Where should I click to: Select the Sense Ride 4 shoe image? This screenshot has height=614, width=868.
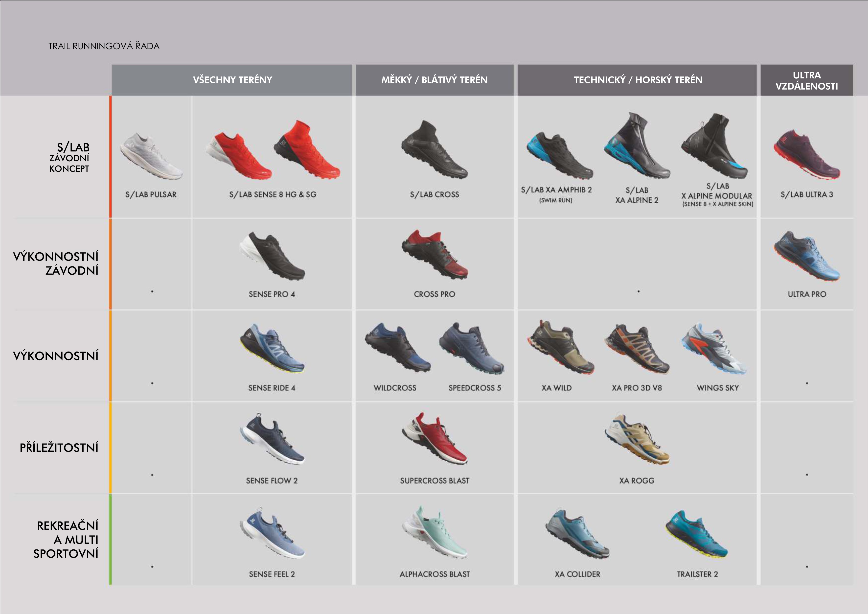(272, 348)
